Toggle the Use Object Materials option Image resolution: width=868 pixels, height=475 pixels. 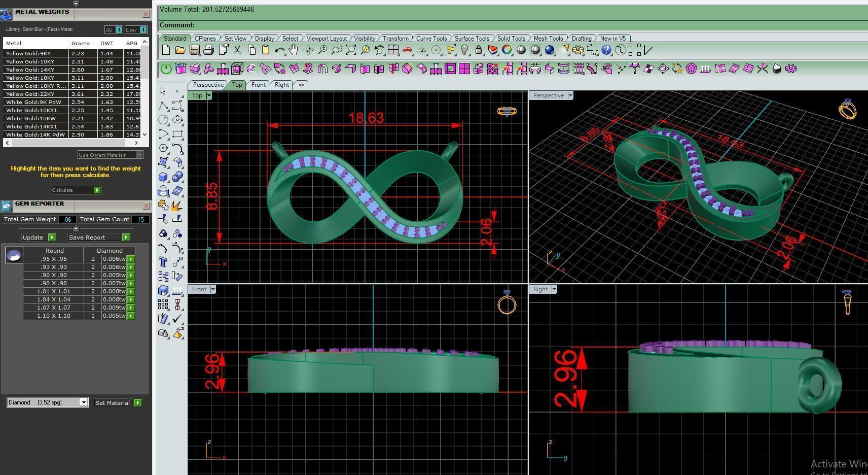(111, 155)
